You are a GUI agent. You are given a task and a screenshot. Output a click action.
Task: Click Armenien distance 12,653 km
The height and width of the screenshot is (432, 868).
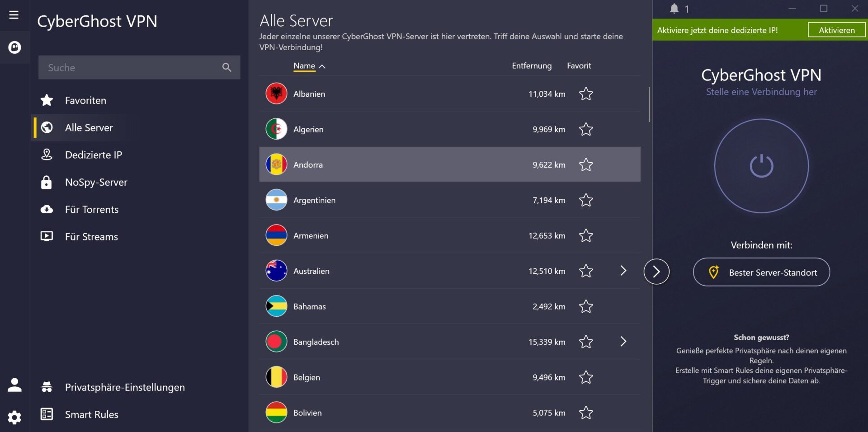pyautogui.click(x=547, y=235)
